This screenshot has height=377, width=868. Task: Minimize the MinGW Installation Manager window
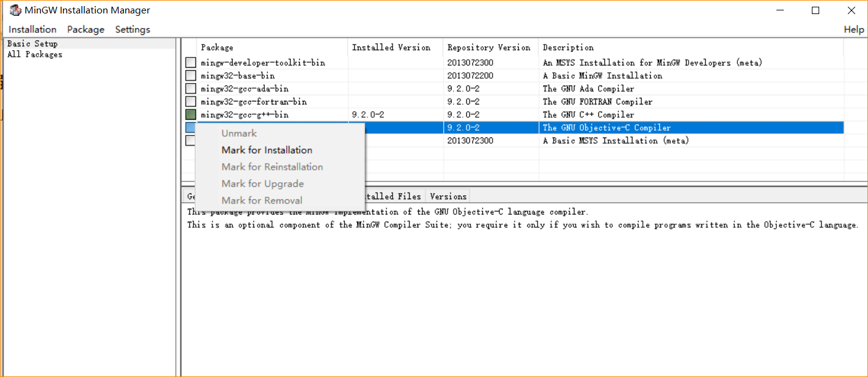[780, 10]
